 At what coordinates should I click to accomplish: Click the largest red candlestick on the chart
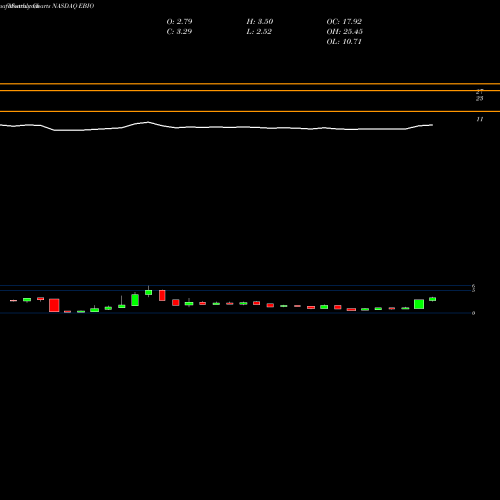click(x=54, y=305)
